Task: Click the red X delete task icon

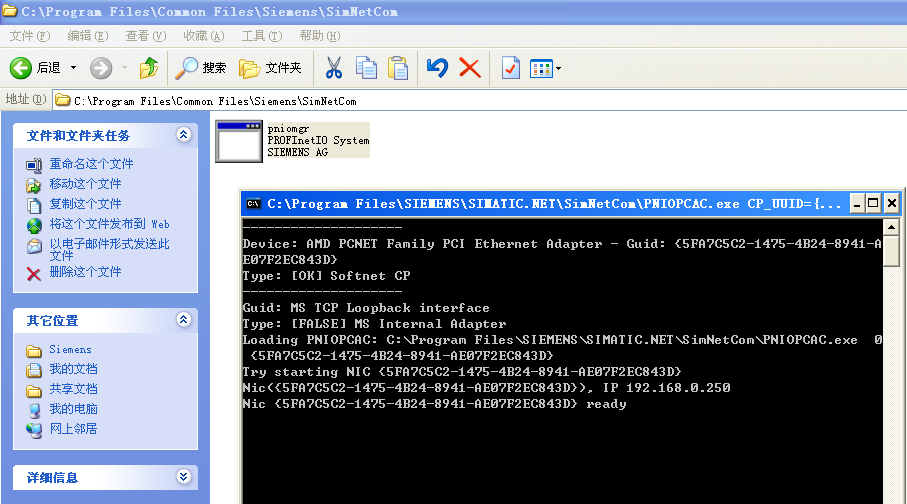Action: (x=34, y=274)
